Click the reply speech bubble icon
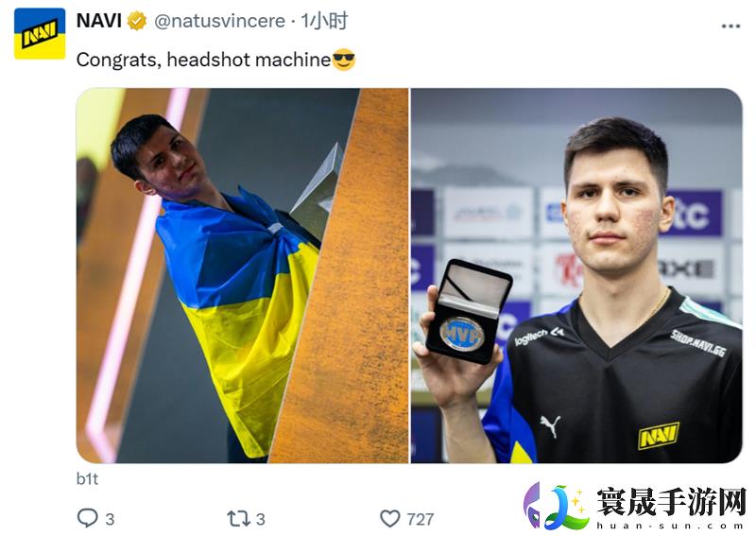This screenshot has height=536, width=756. (x=87, y=518)
